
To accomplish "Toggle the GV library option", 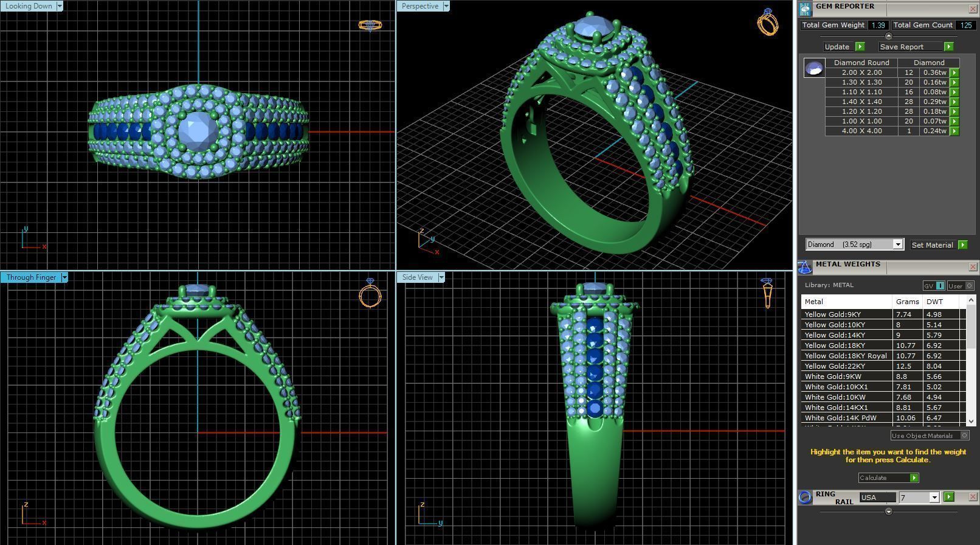I will [x=934, y=286].
